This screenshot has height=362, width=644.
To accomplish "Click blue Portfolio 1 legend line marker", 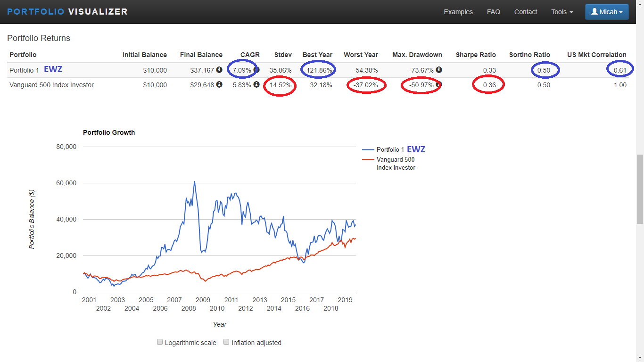I will (x=368, y=149).
